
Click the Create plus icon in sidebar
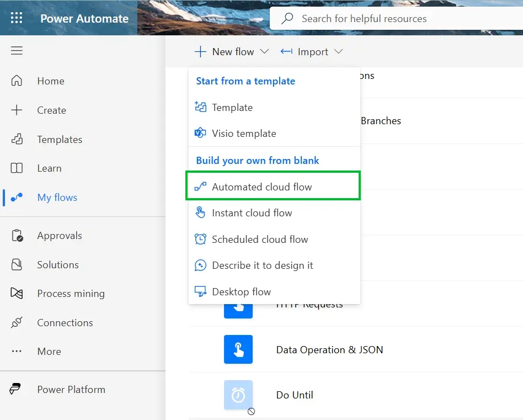[17, 110]
